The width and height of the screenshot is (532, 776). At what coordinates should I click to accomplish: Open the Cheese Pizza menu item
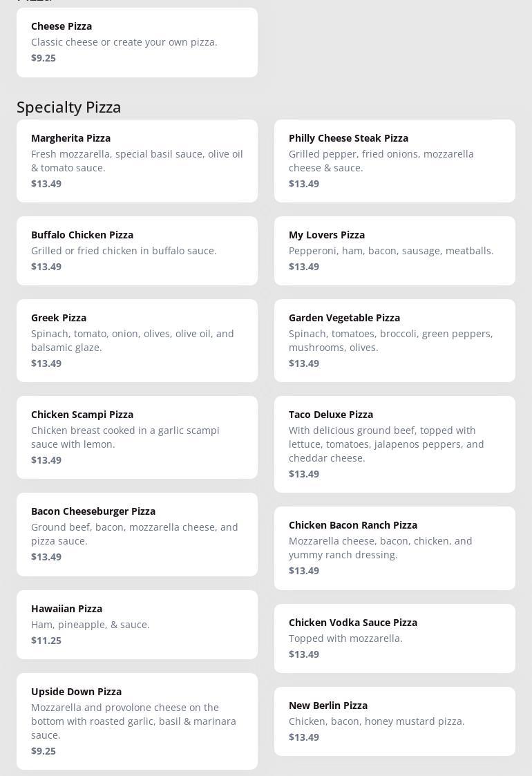tap(137, 41)
